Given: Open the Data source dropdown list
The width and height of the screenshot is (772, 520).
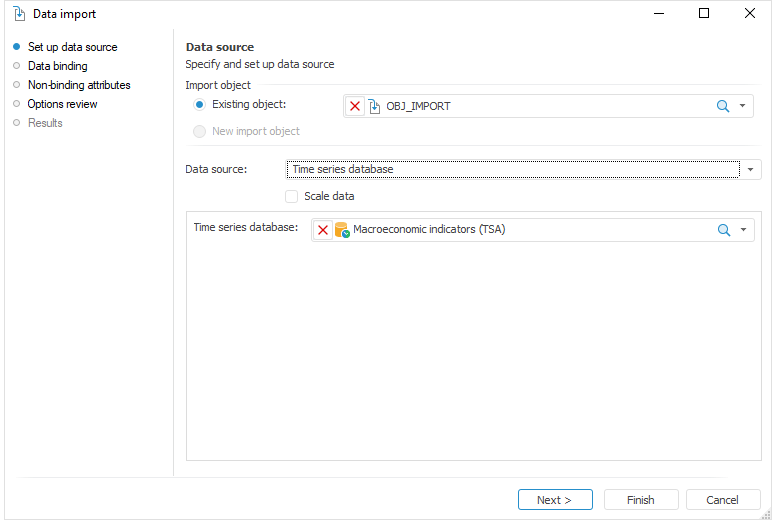Looking at the screenshot, I should coord(751,169).
